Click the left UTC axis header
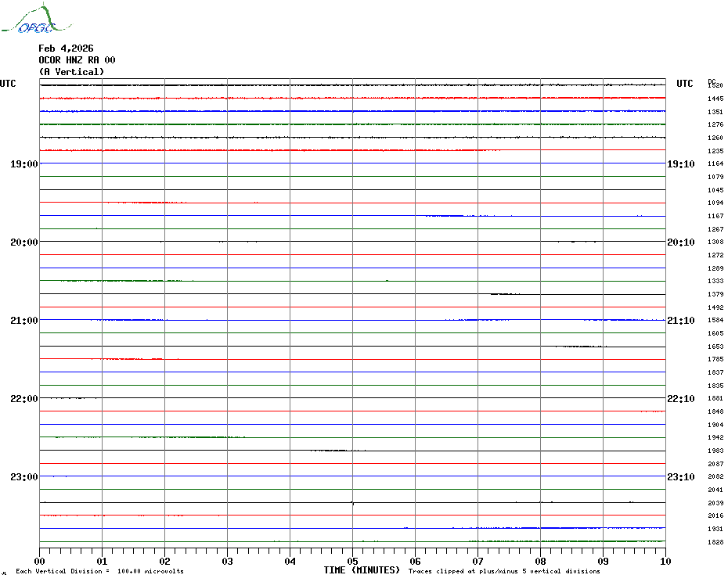 pos(8,84)
